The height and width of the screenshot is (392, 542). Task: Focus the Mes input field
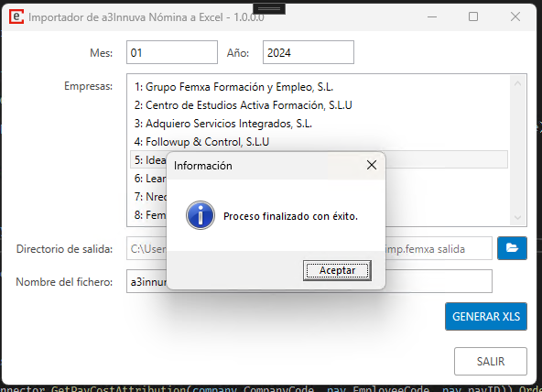point(172,52)
